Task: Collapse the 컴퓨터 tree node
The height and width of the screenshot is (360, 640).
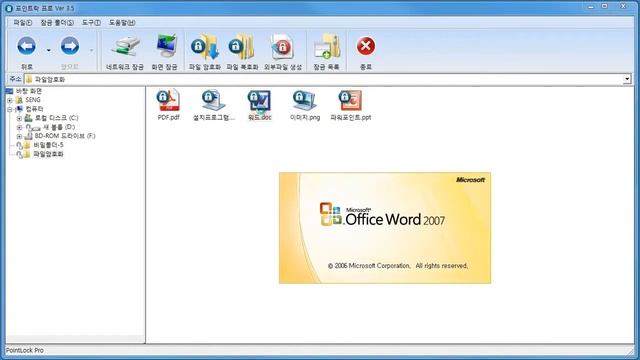Action: point(10,109)
